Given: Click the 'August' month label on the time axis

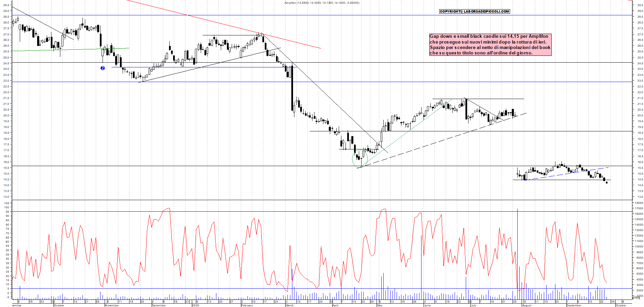Looking at the screenshot, I should click(527, 305).
